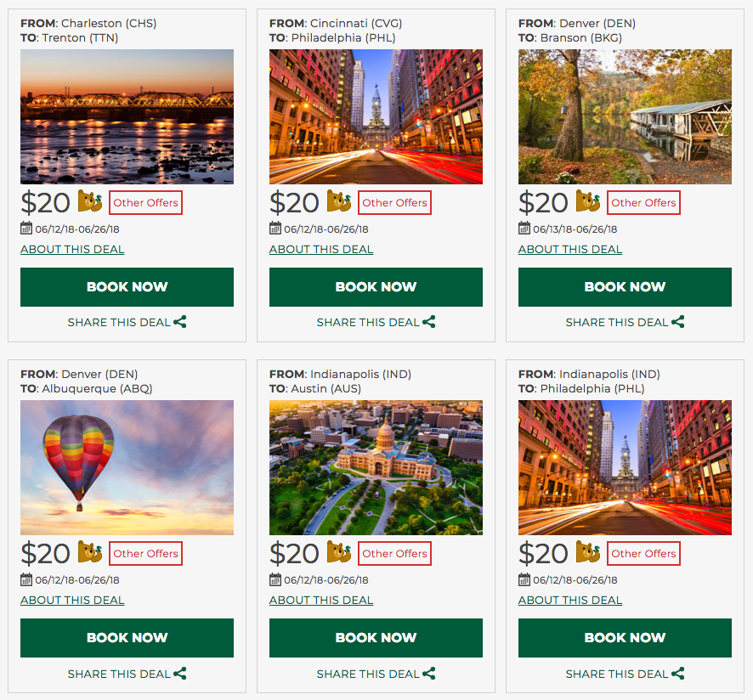The height and width of the screenshot is (700, 753).
Task: Click Share This Deal on Indianapolis to Philadelphia
Action: (x=617, y=674)
